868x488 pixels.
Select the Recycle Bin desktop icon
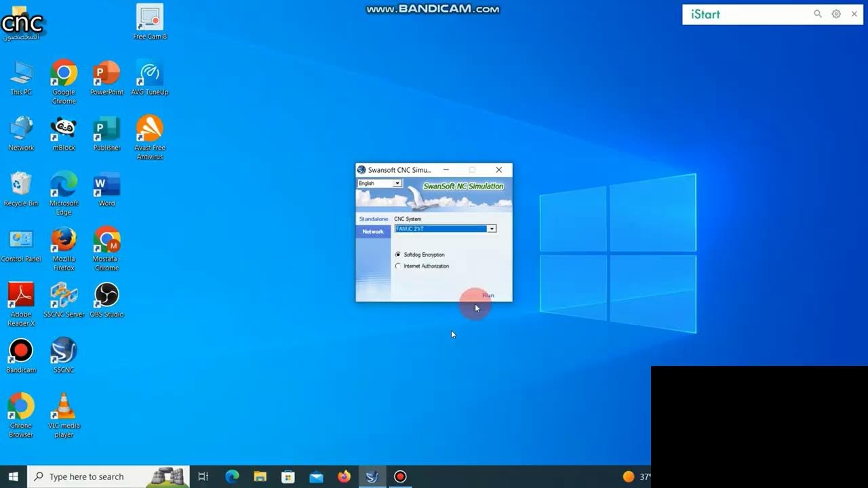tap(21, 188)
